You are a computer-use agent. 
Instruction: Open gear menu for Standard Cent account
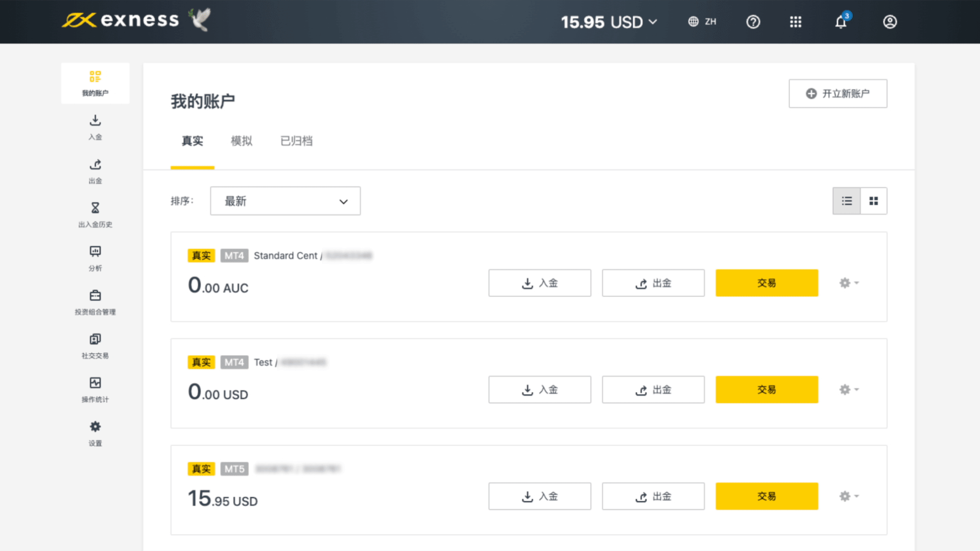point(848,283)
